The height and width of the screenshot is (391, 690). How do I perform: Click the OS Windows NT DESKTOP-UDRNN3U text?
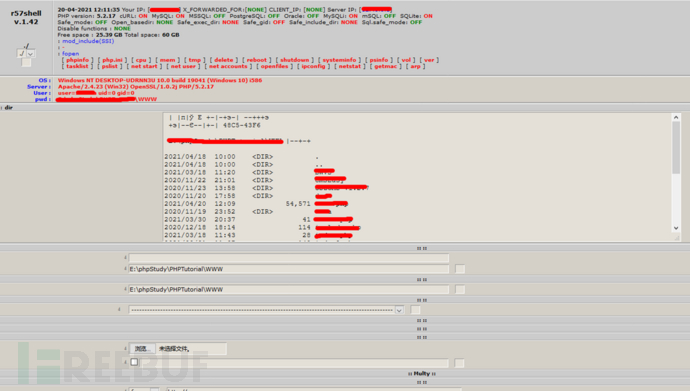pyautogui.click(x=160, y=80)
